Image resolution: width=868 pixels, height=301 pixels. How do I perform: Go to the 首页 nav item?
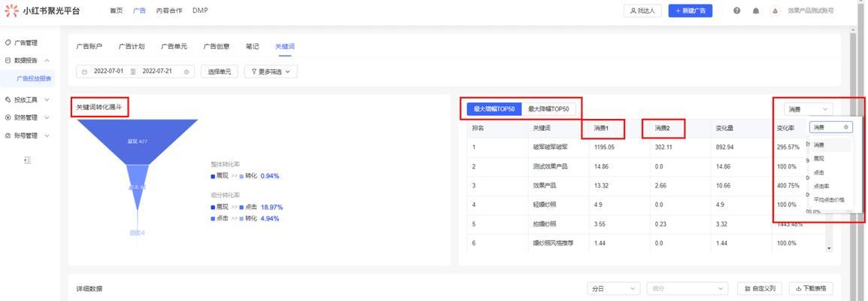117,11
